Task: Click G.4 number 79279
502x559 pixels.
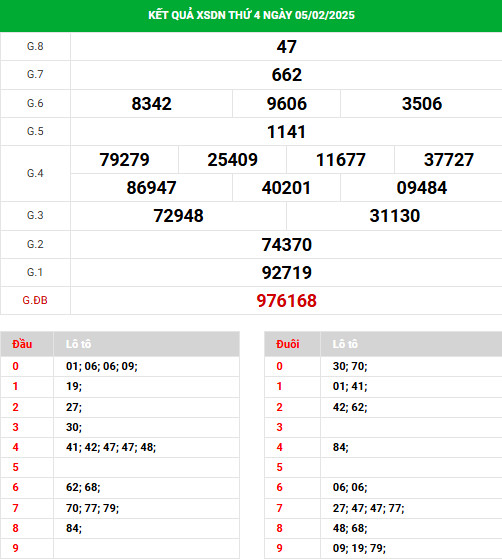Action: click(124, 160)
